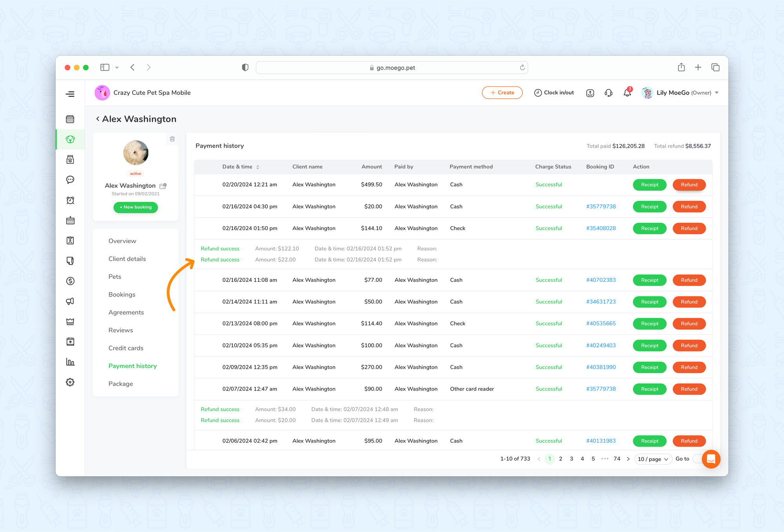Open the orange chat widget button
784x532 pixels.
click(x=711, y=459)
